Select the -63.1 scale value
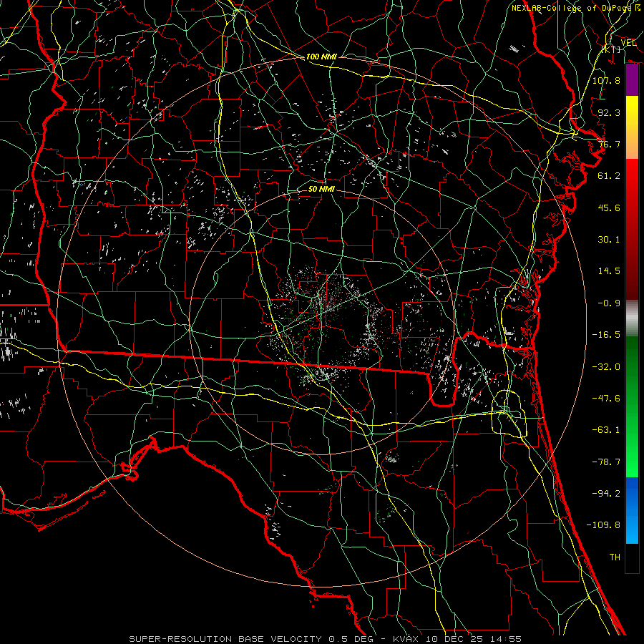Viewport: 644px width, 644px height. pos(606,430)
